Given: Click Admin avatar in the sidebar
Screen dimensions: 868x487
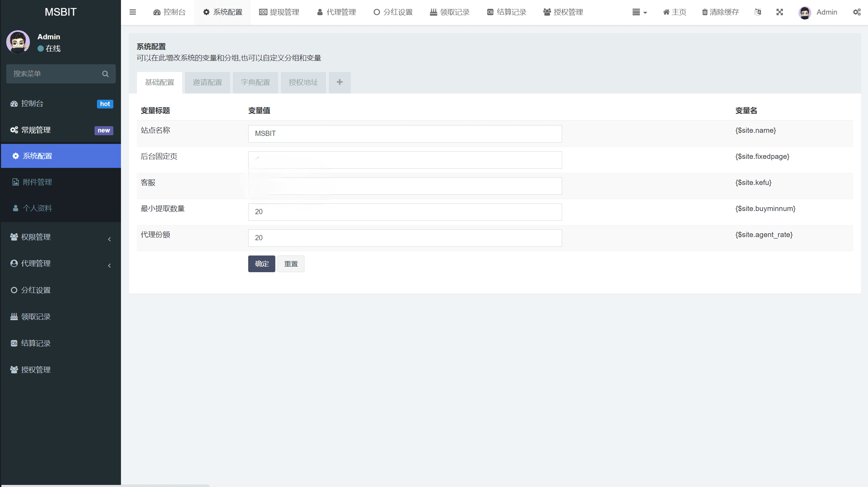Looking at the screenshot, I should pos(18,42).
